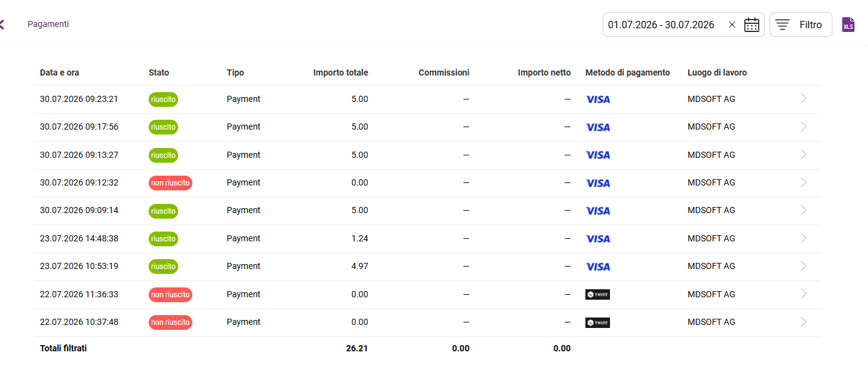The width and height of the screenshot is (868, 382).
Task: Sort by the Data e ora column header
Action: [60, 72]
